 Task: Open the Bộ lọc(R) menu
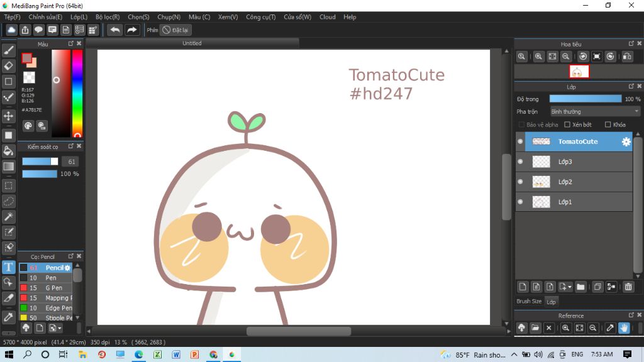[x=108, y=17]
